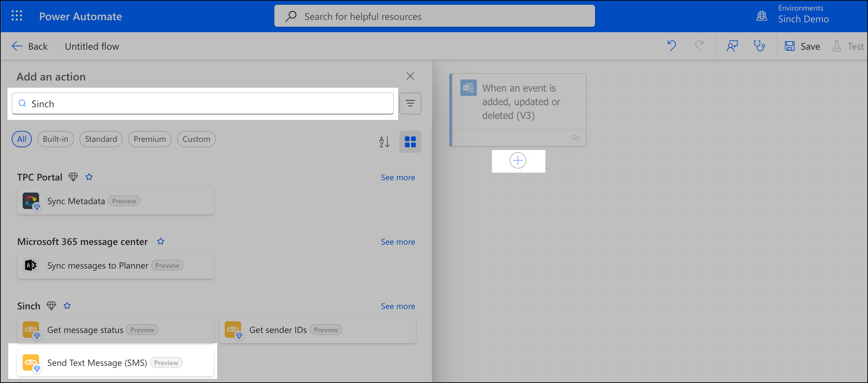Filter actions by the Premium category

click(x=150, y=139)
